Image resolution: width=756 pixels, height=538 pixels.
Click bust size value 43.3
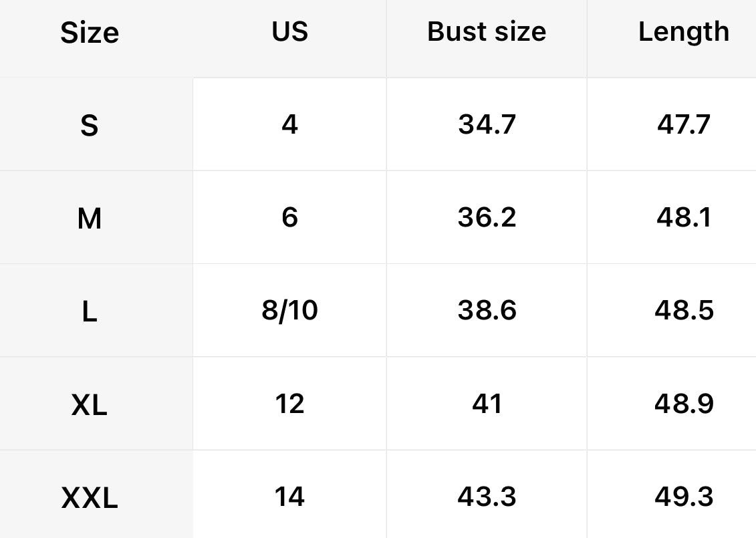pos(487,497)
